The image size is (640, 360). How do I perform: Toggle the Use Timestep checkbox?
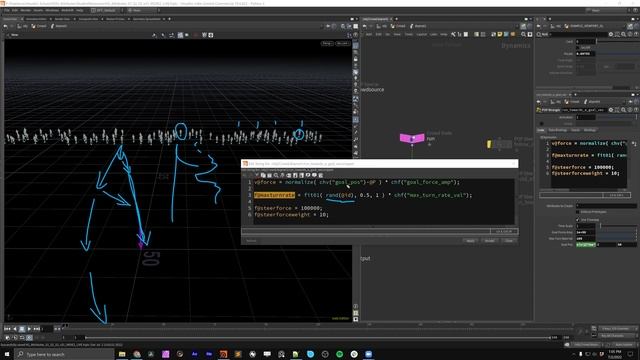(x=578, y=220)
